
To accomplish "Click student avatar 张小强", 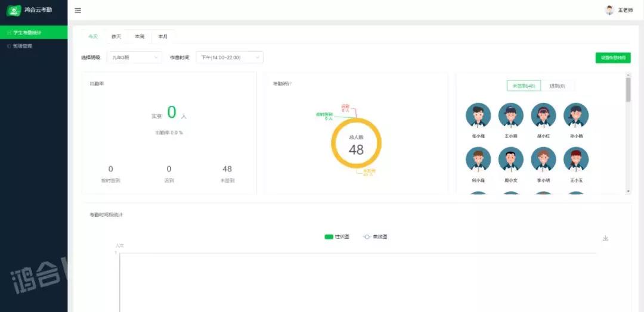I will (x=478, y=116).
